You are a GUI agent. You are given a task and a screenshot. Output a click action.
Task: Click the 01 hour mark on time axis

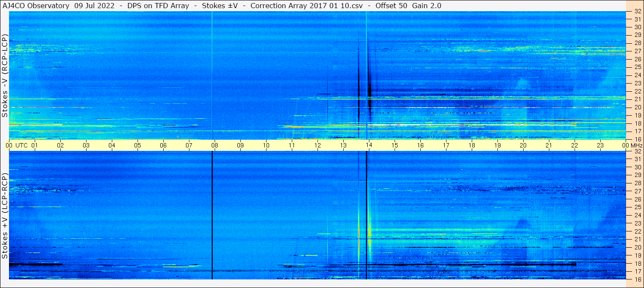[x=35, y=145]
